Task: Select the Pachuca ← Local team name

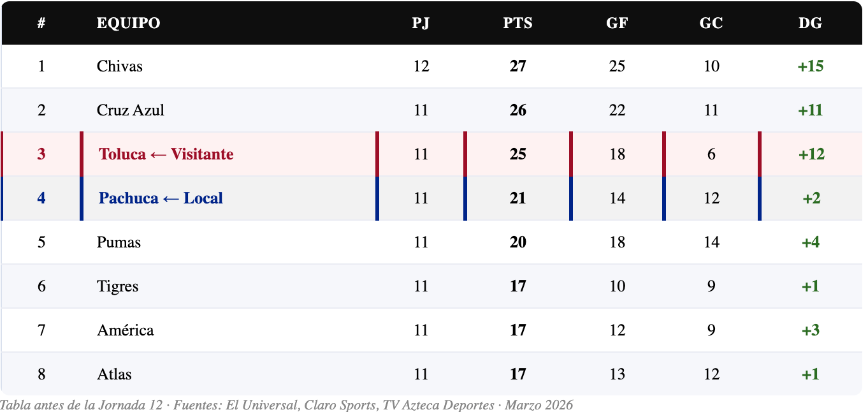Action: point(161,198)
